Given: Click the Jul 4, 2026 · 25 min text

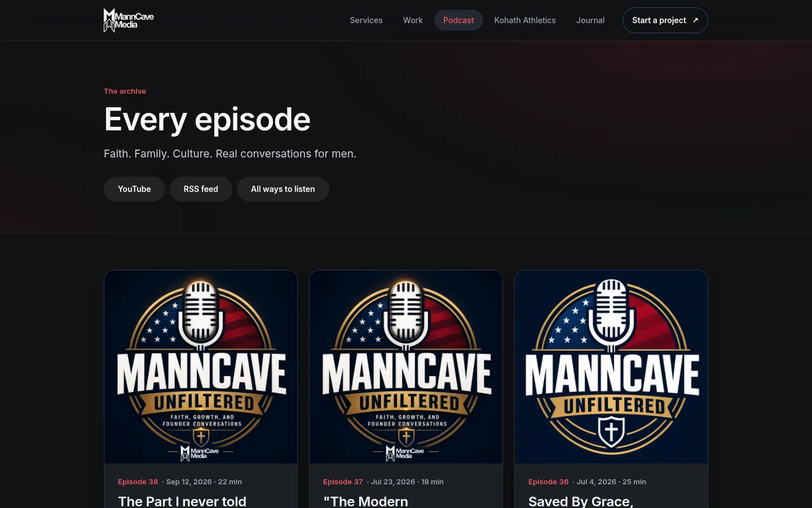Looking at the screenshot, I should pos(611,482).
